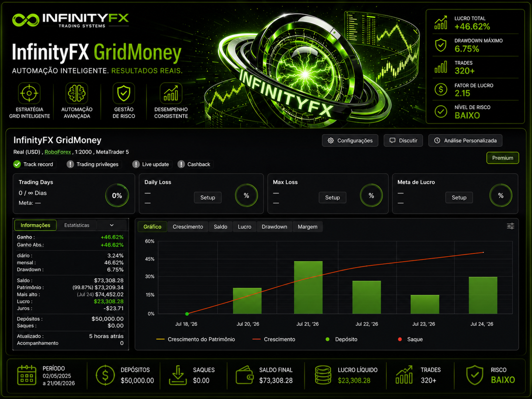Click the Setup button under Daily Loss
The height and width of the screenshot is (399, 532).
click(x=208, y=198)
